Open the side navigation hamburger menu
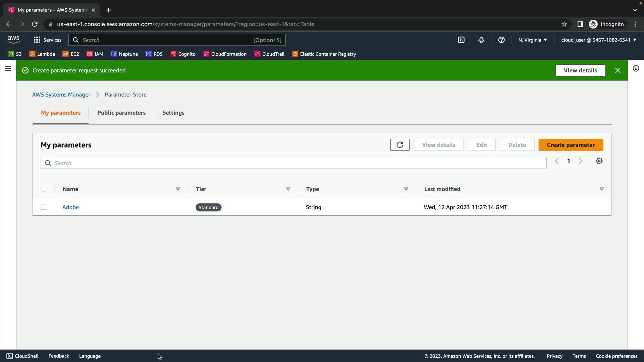The height and width of the screenshot is (362, 644). pos(8,69)
